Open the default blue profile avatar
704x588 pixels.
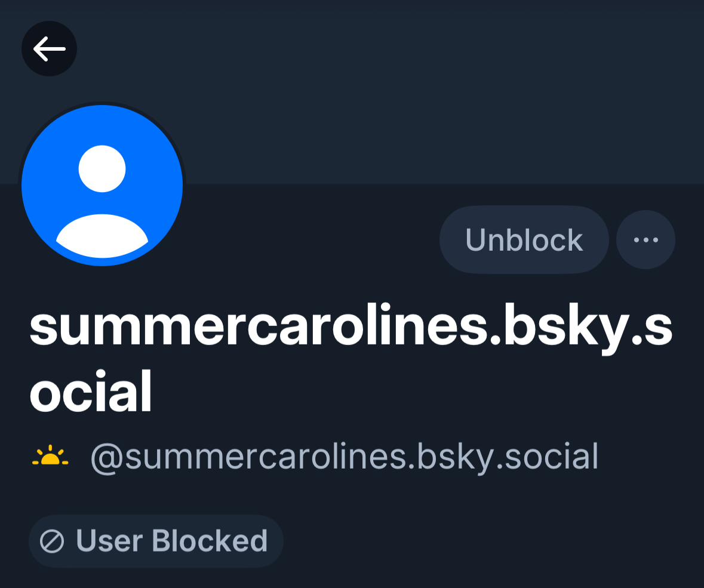(x=102, y=185)
